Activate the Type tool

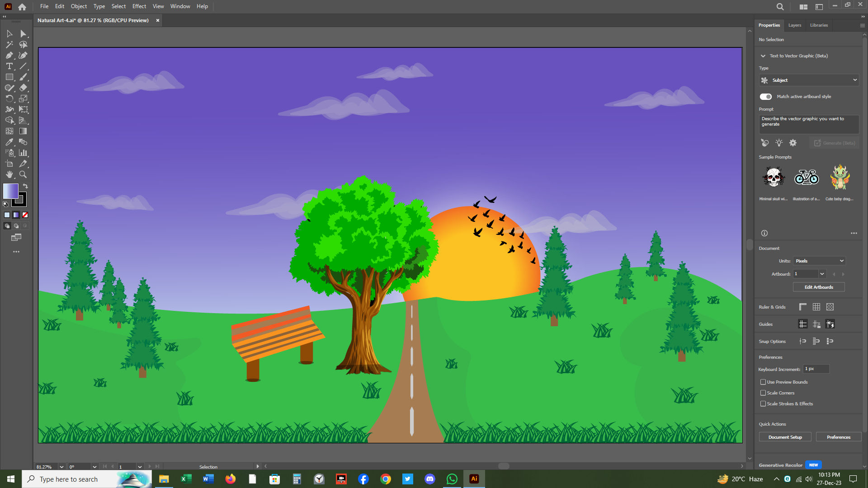tap(9, 66)
